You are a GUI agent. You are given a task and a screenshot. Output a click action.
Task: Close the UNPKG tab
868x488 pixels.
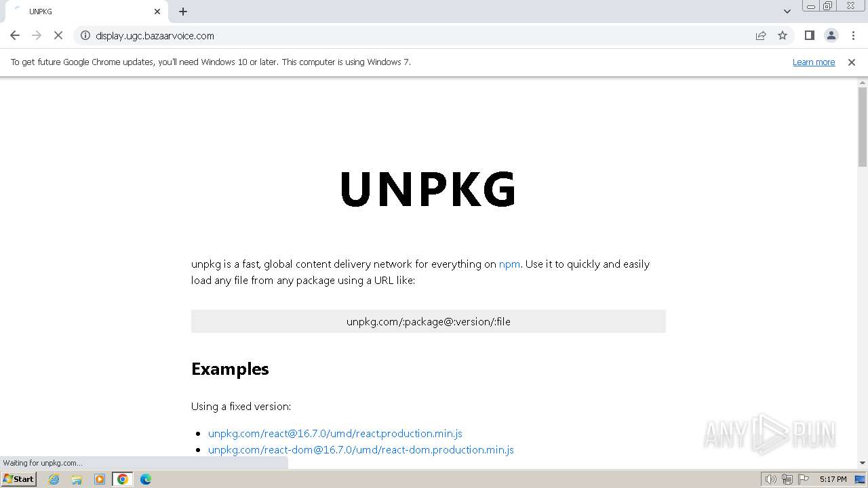point(157,12)
